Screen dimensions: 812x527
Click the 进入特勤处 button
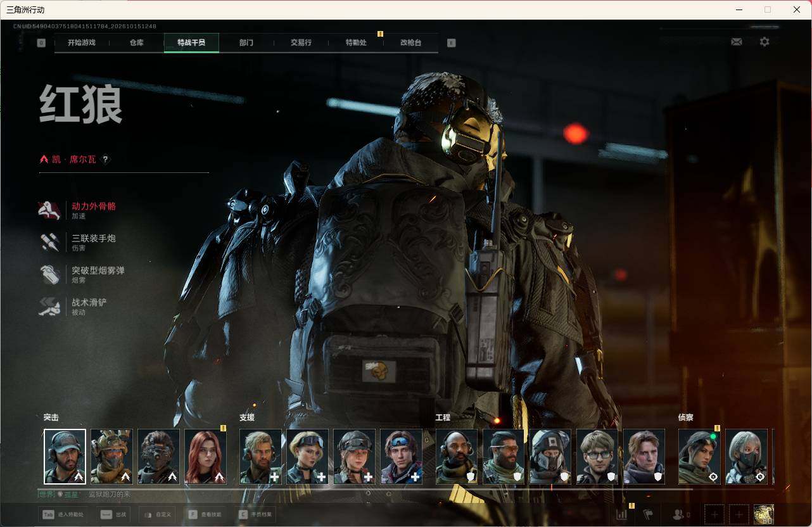tap(63, 514)
